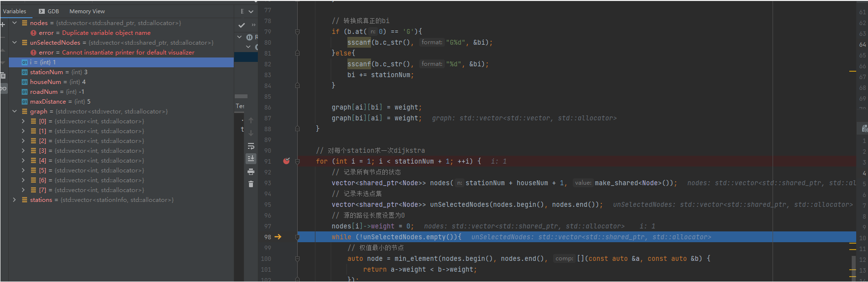Fold the else block at line 81
This screenshot has height=282, width=868.
[297, 53]
